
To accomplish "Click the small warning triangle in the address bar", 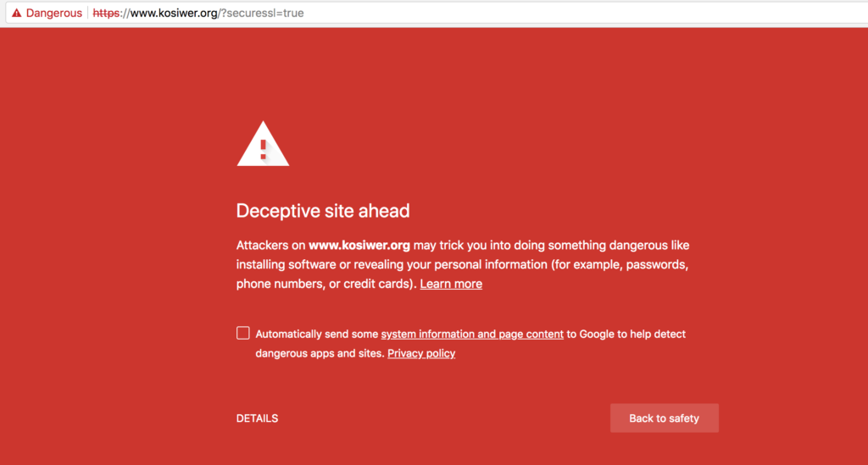I will [x=17, y=13].
